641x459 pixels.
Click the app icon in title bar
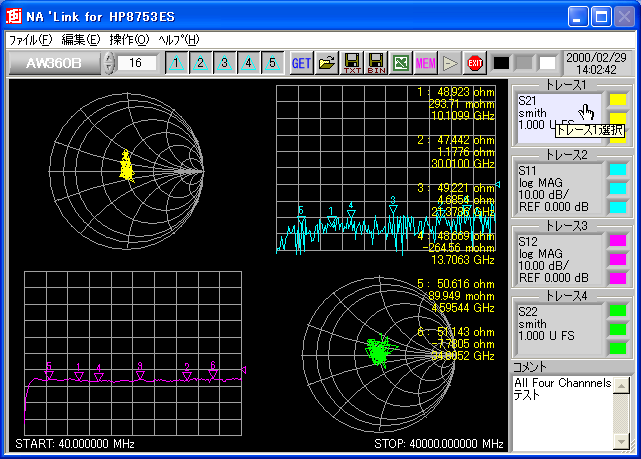click(14, 16)
